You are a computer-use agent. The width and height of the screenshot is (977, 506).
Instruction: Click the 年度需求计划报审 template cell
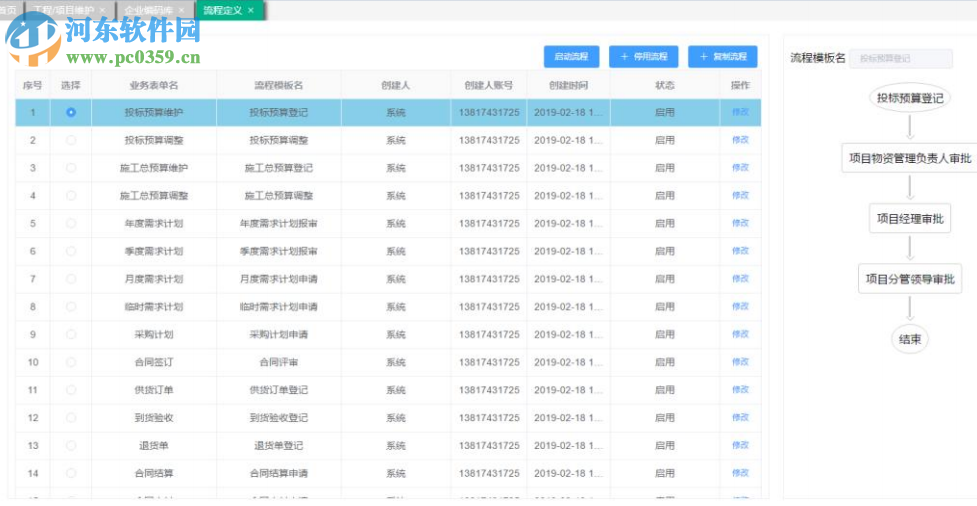point(279,223)
